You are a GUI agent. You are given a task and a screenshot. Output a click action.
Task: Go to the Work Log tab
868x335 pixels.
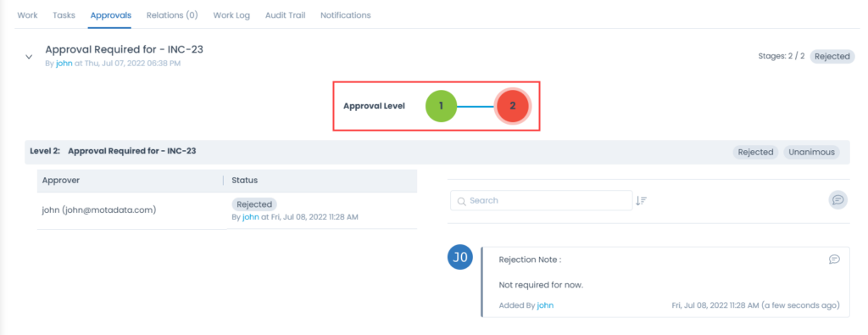231,15
